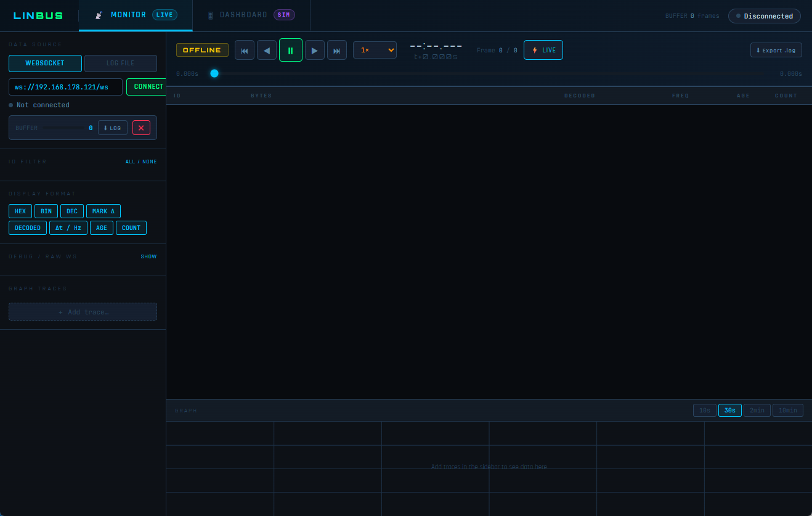Toggle HEX display format
The width and height of the screenshot is (812, 516).
point(20,211)
